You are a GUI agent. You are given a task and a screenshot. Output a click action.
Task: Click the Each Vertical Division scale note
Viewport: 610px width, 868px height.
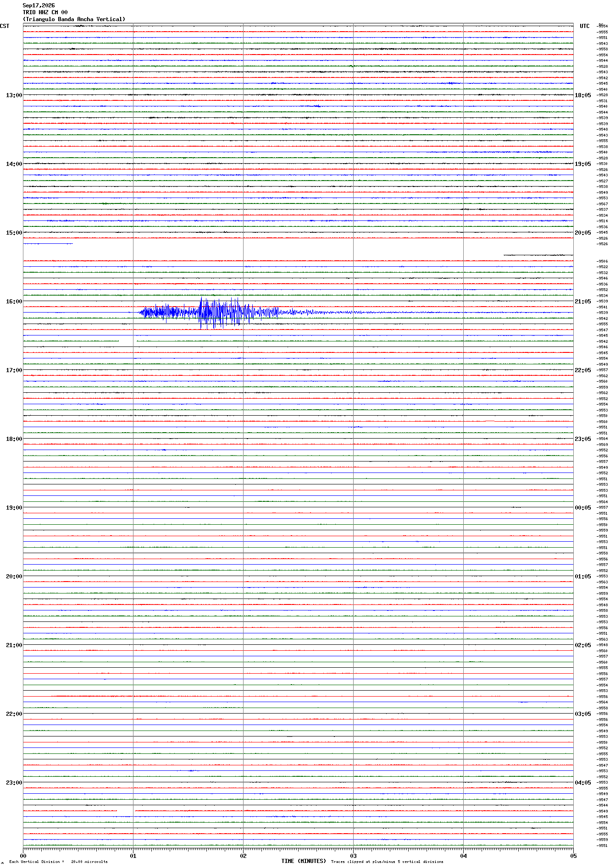click(x=59, y=862)
